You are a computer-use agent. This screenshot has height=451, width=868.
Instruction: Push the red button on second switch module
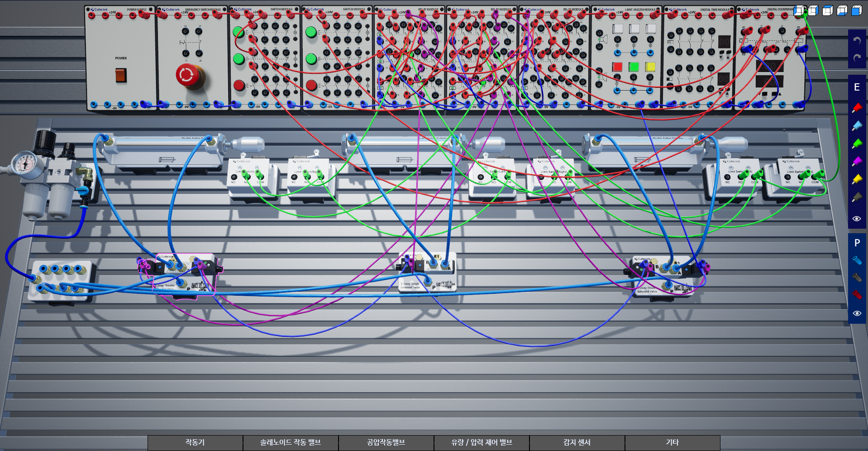pyautogui.click(x=311, y=85)
